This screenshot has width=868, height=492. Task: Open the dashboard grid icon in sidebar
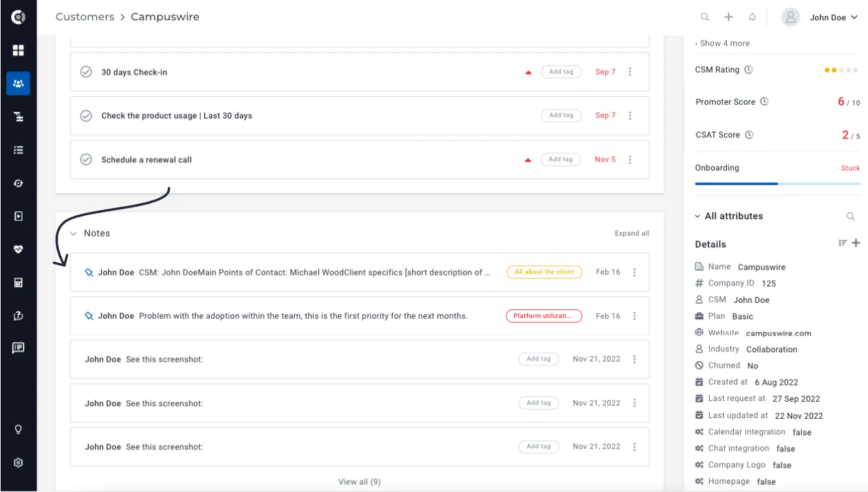pos(18,50)
